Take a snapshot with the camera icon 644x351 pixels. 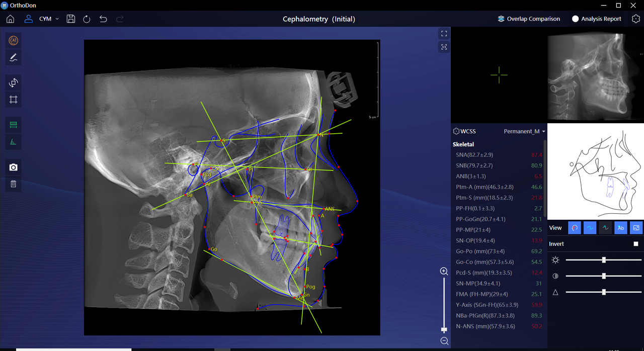point(14,167)
